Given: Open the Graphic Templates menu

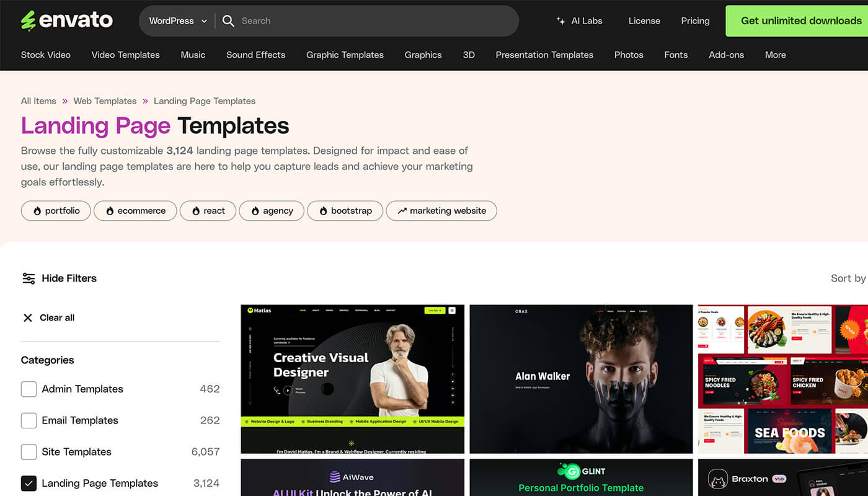Looking at the screenshot, I should pyautogui.click(x=345, y=55).
